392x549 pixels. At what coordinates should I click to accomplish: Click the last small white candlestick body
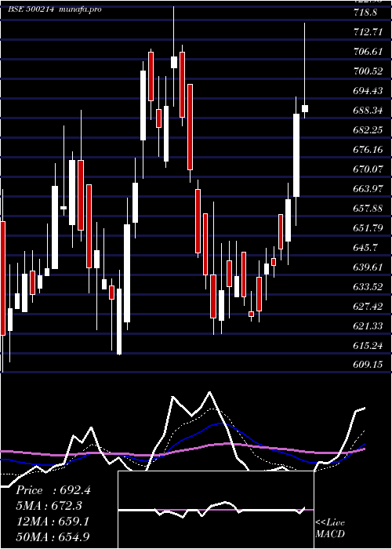click(x=305, y=108)
